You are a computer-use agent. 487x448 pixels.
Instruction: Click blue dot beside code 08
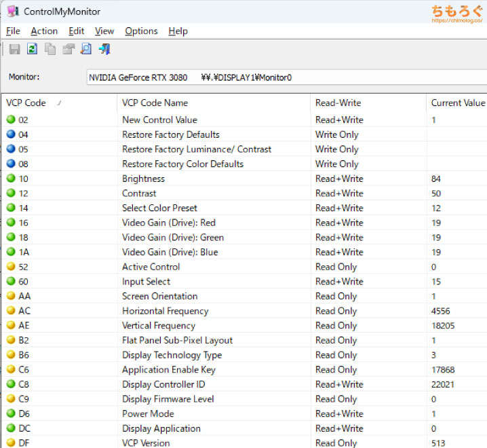[11, 163]
